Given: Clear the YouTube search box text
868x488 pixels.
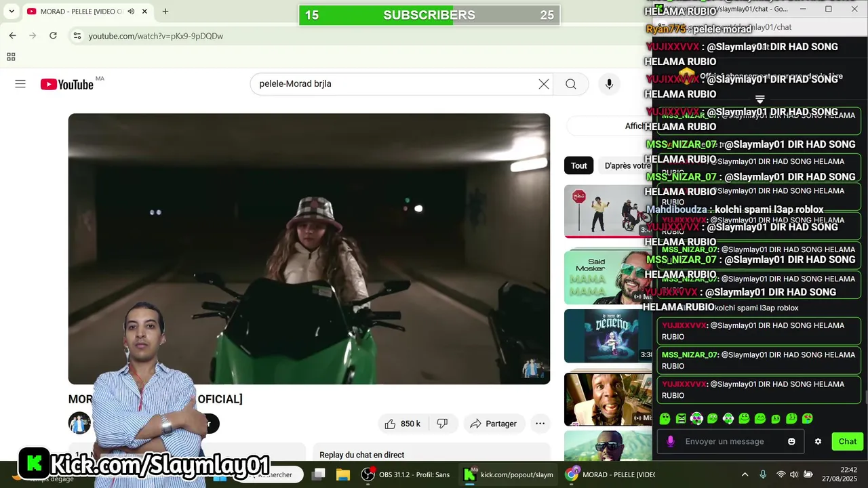Looking at the screenshot, I should [x=544, y=84].
